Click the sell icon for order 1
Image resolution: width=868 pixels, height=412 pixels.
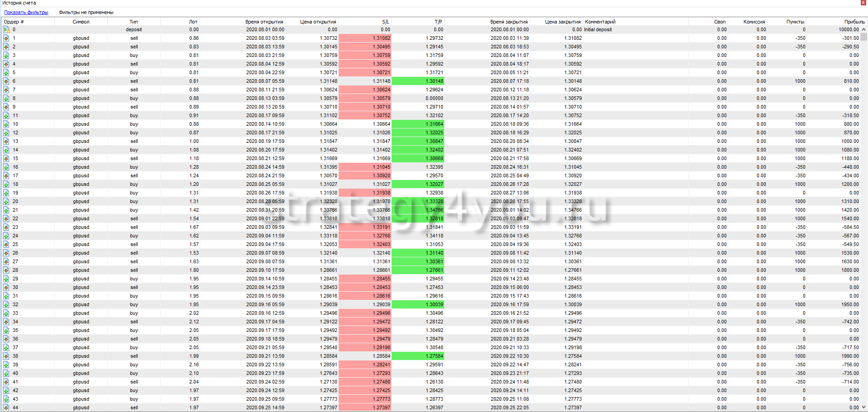click(x=6, y=38)
